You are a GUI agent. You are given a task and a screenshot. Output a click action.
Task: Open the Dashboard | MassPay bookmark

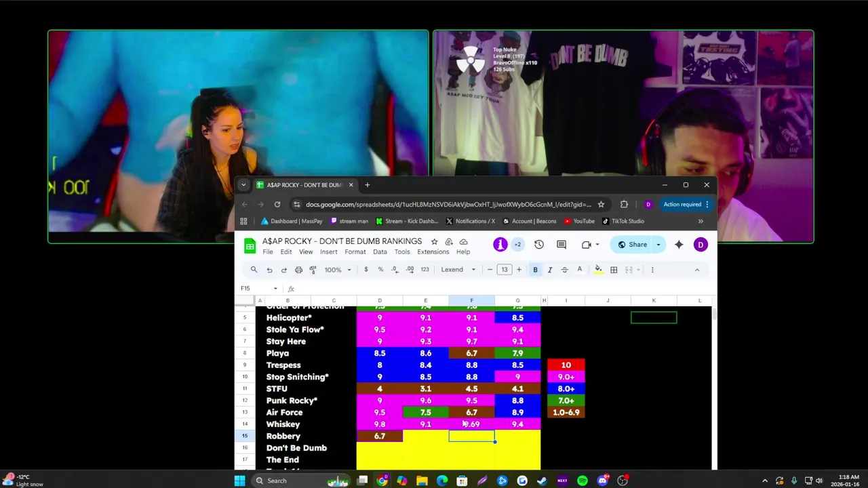click(292, 221)
